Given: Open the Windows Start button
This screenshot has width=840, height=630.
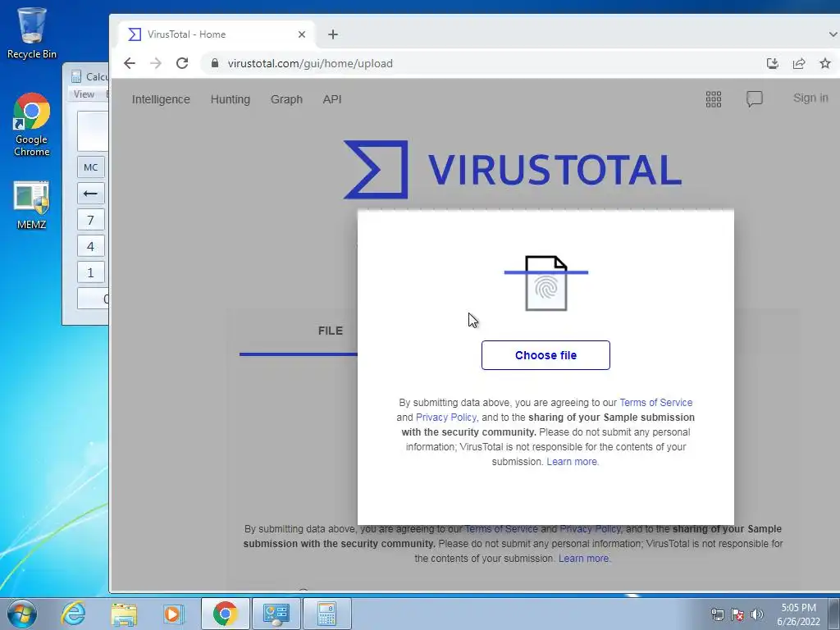Looking at the screenshot, I should click(x=22, y=614).
